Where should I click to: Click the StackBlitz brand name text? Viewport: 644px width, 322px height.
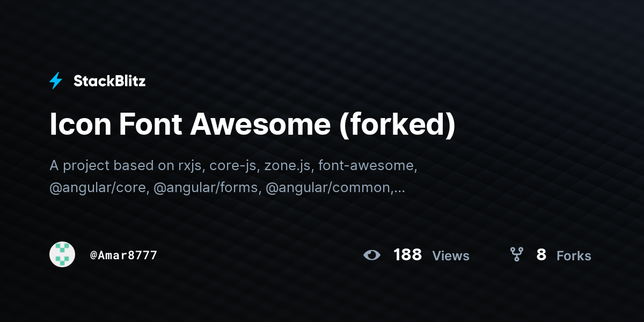tap(109, 81)
